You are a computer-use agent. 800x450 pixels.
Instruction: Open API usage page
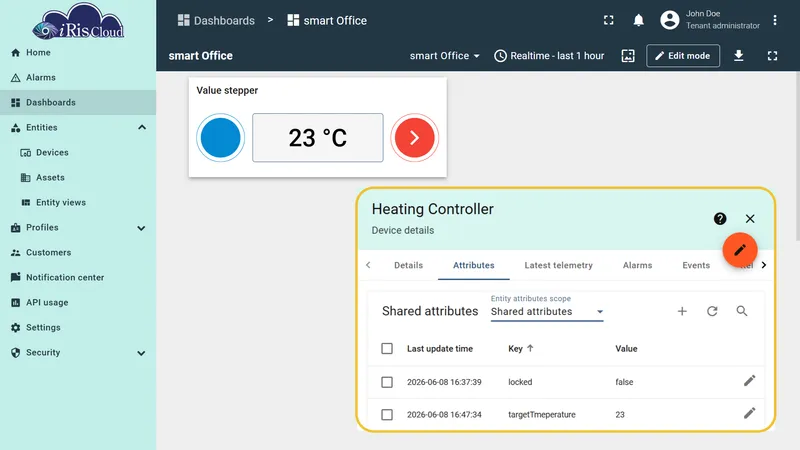(78, 303)
